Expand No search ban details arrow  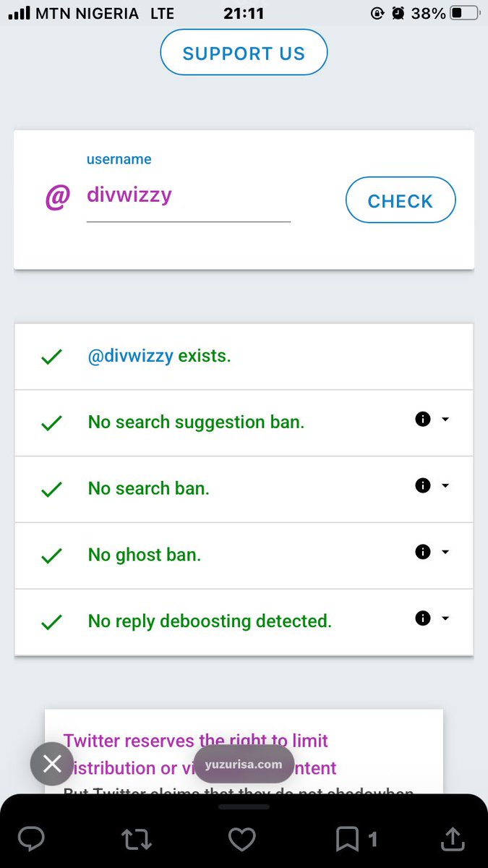tap(445, 486)
